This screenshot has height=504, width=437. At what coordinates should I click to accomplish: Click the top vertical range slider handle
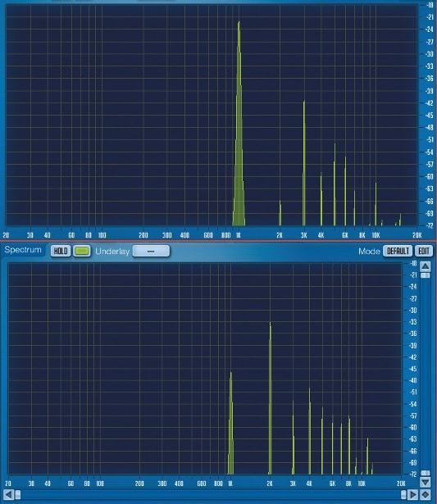click(x=425, y=276)
